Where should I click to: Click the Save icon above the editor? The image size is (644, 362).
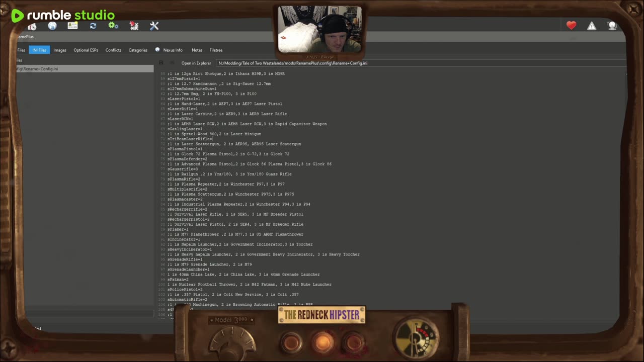(x=161, y=63)
